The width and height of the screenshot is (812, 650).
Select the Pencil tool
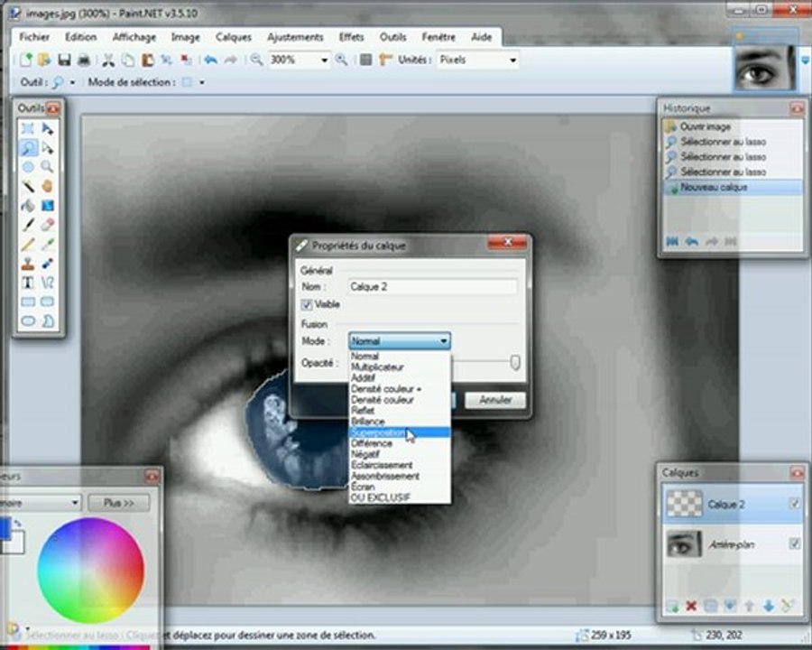[x=28, y=244]
